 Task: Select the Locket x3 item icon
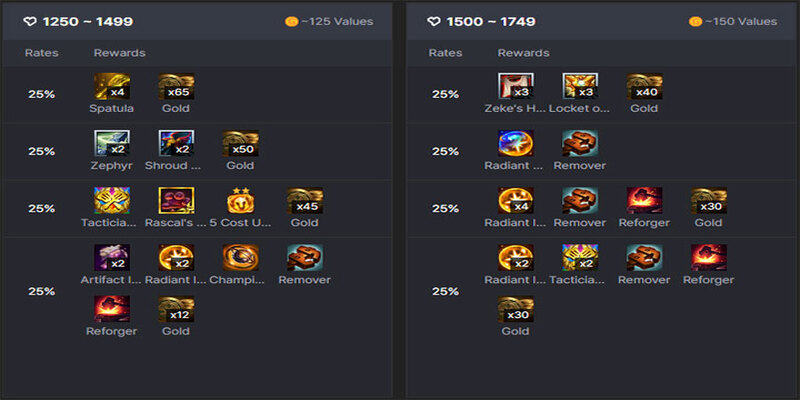coord(580,86)
